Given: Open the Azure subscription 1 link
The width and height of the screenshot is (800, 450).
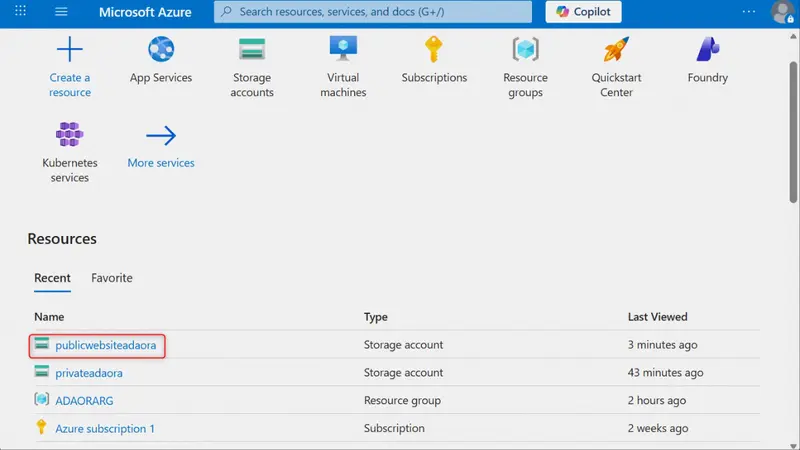Looking at the screenshot, I should click(x=105, y=429).
